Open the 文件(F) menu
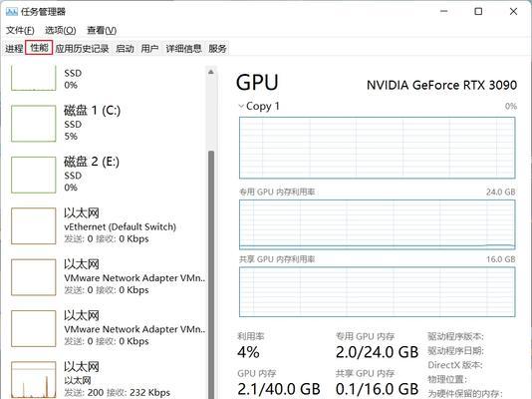This screenshot has height=399, width=532. point(20,31)
